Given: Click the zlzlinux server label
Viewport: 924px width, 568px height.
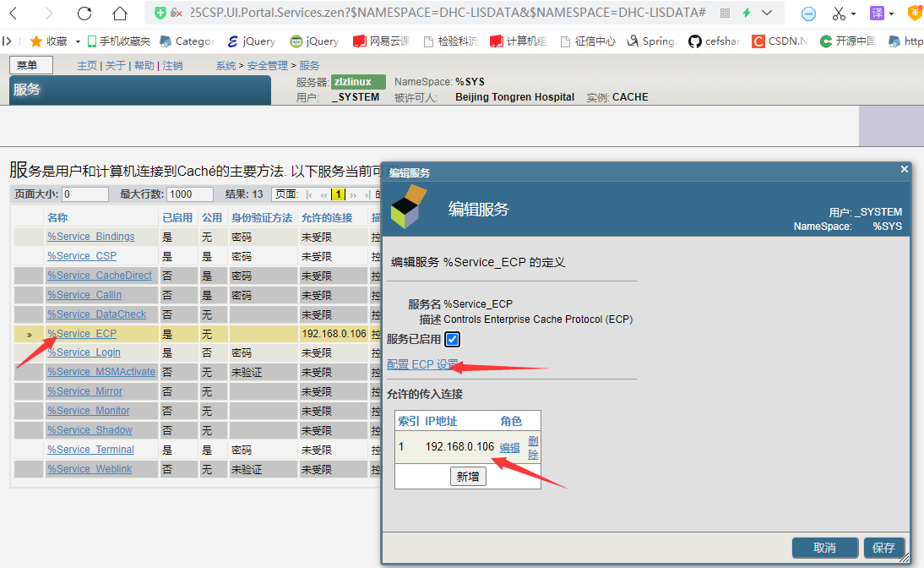Looking at the screenshot, I should (358, 82).
